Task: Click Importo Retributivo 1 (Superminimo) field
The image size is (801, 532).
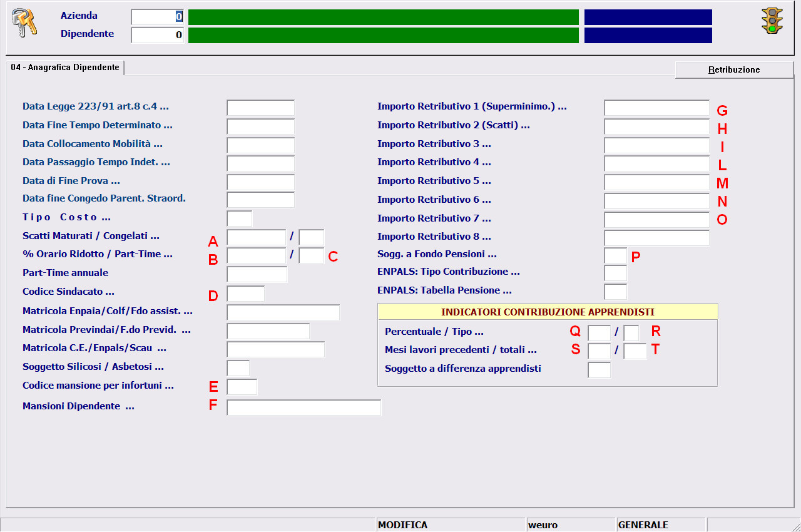Action: 656,108
